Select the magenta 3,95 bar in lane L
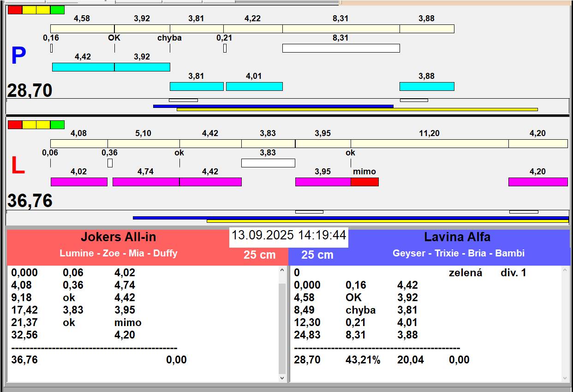 click(323, 182)
